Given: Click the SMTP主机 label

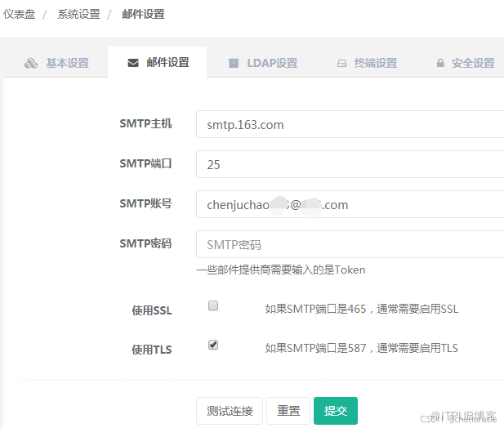Looking at the screenshot, I should (145, 123).
